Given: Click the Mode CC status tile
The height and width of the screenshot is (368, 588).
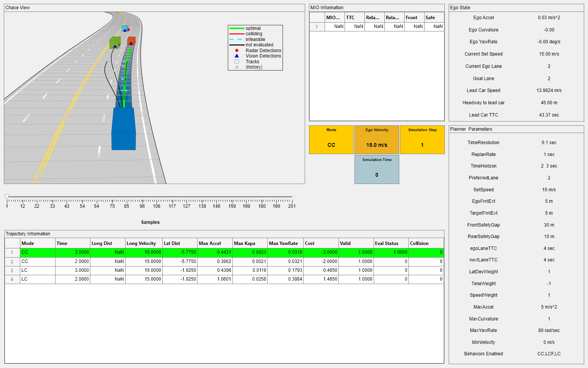Looking at the screenshot, I should [x=331, y=140].
